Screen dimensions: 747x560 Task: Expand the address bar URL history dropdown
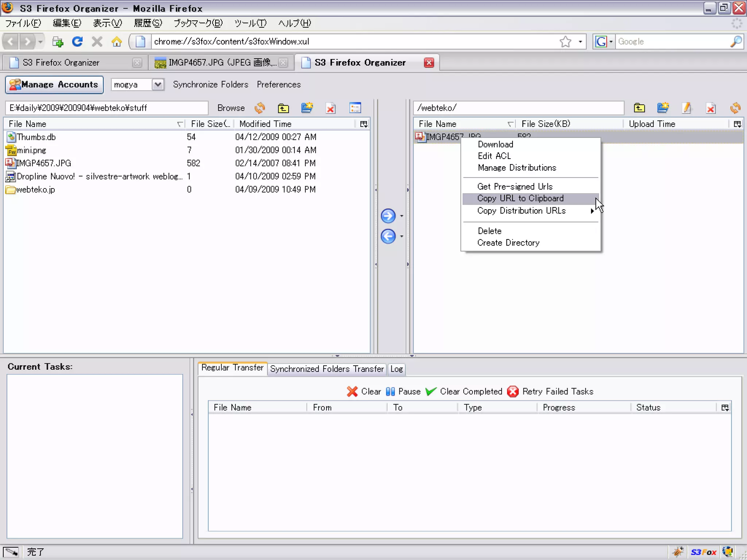click(580, 42)
